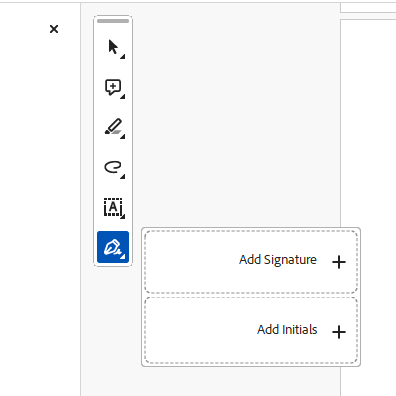Toggle the fountain pen sign tool
The image size is (396, 396).
pyautogui.click(x=113, y=247)
